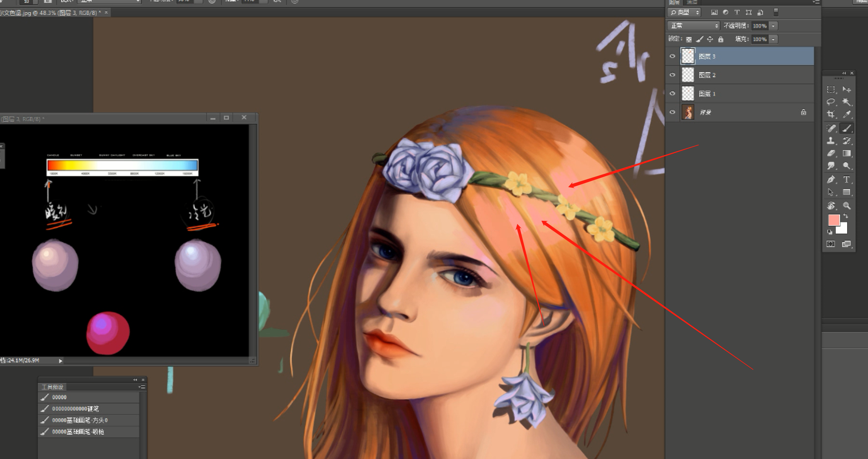Viewport: 868px width, 459px height.
Task: Expand the 填充 fill dropdown arrow
Action: click(773, 39)
